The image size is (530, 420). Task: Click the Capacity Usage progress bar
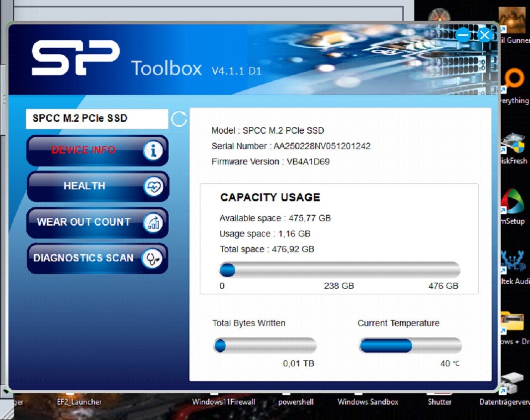coord(340,269)
